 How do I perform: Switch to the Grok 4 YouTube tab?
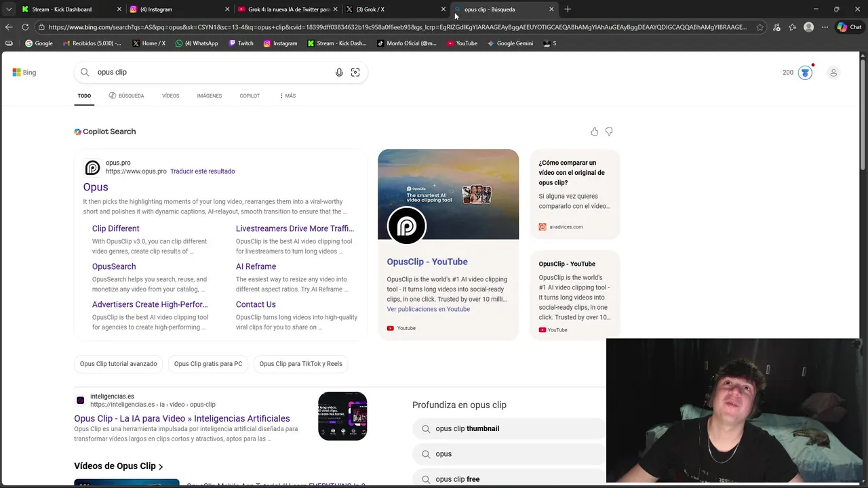click(x=289, y=9)
